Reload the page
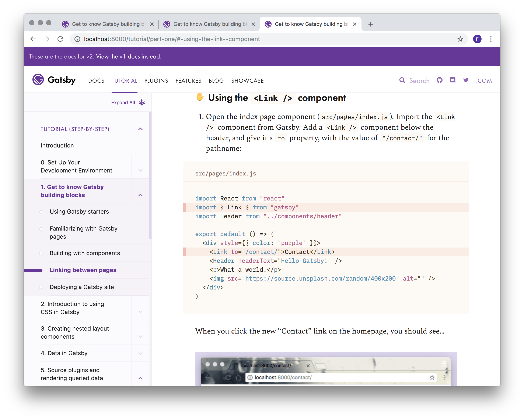This screenshot has height=420, width=524. tap(60, 39)
